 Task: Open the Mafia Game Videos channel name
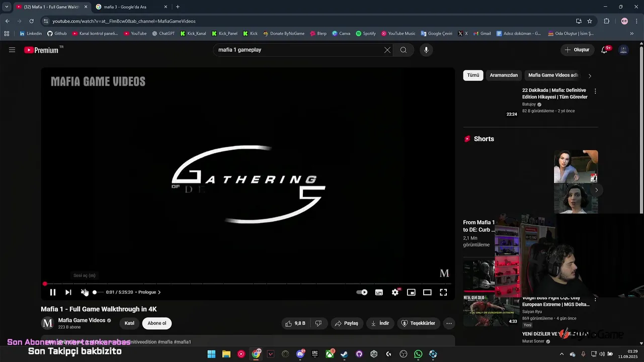(x=82, y=320)
